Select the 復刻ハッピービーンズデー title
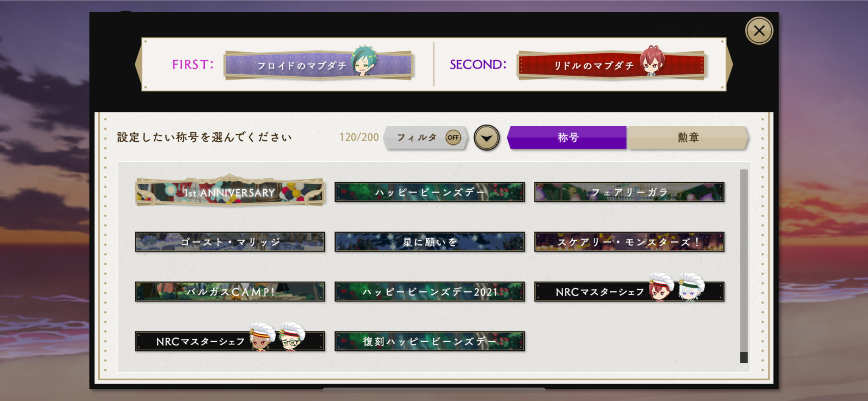Image resolution: width=868 pixels, height=401 pixels. (429, 341)
